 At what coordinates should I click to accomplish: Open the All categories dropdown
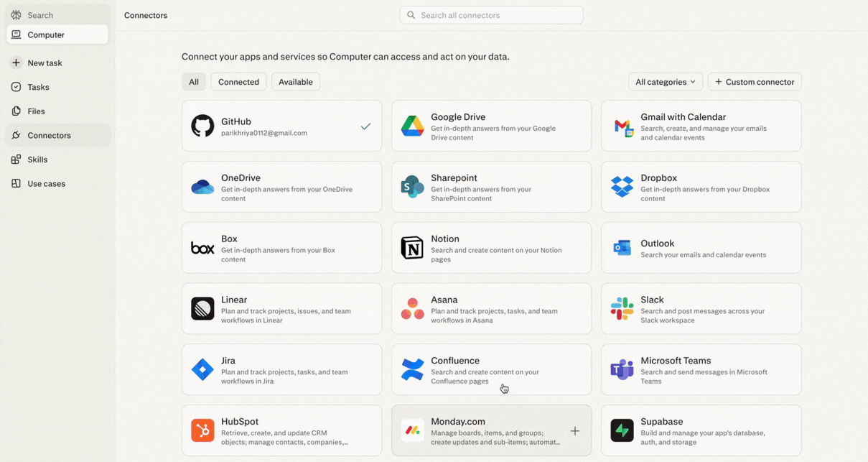coord(666,82)
